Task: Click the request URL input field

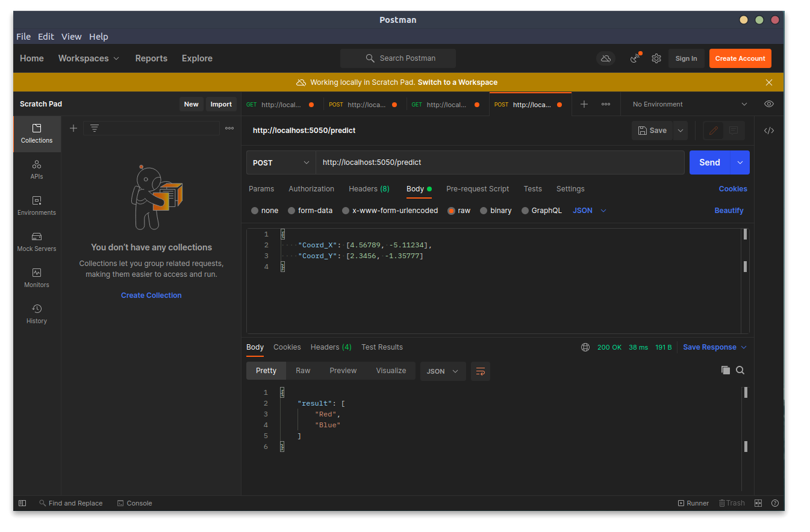Action: (500, 162)
